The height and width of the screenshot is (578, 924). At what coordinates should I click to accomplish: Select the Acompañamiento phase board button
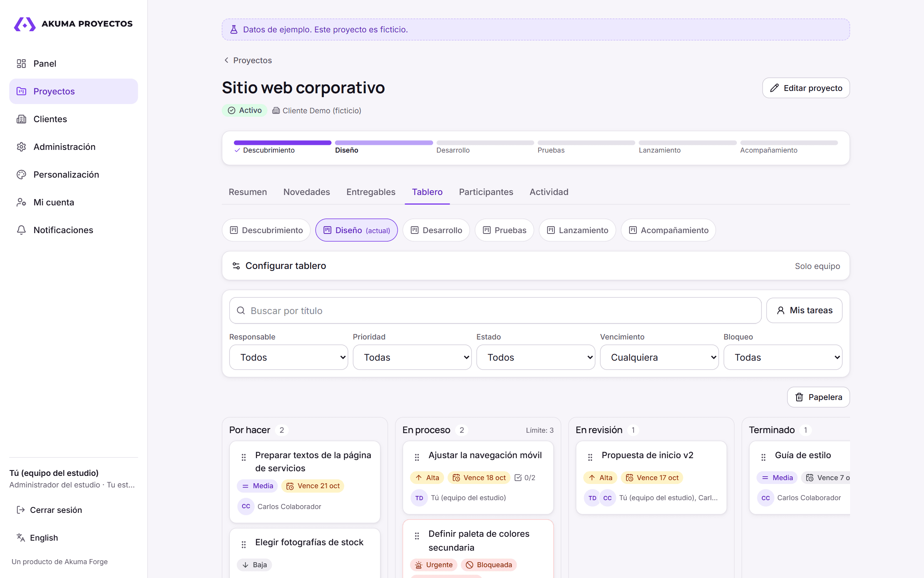(668, 230)
